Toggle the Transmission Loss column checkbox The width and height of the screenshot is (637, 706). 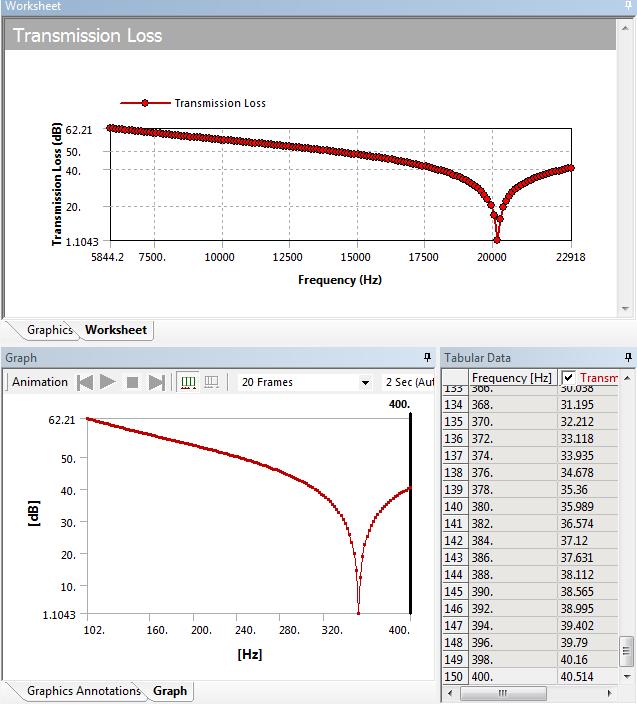click(x=569, y=378)
